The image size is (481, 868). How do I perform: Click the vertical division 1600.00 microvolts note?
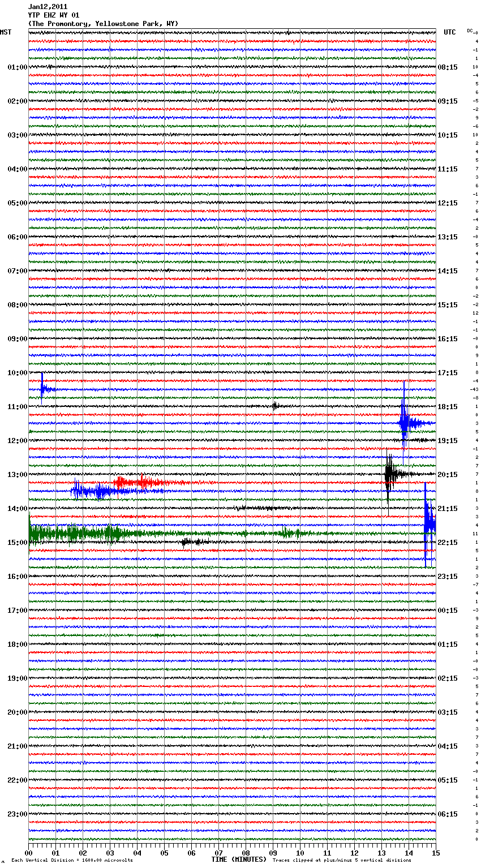click(x=72, y=861)
